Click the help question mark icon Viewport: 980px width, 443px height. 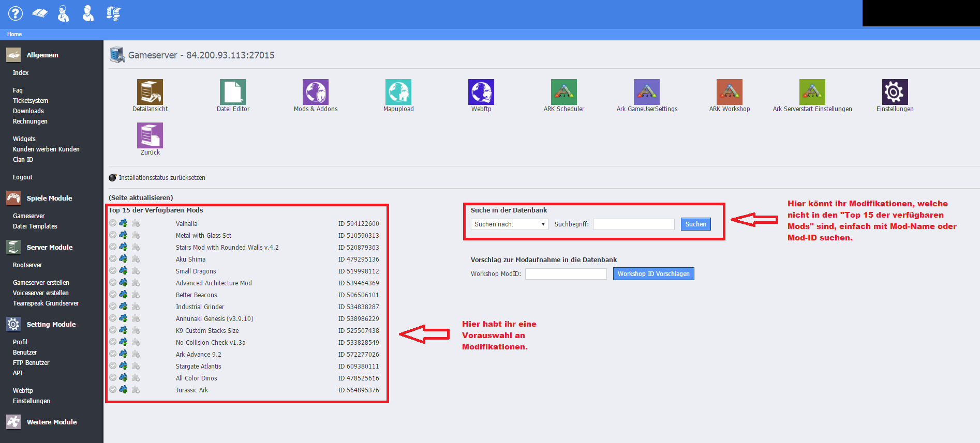click(x=16, y=13)
